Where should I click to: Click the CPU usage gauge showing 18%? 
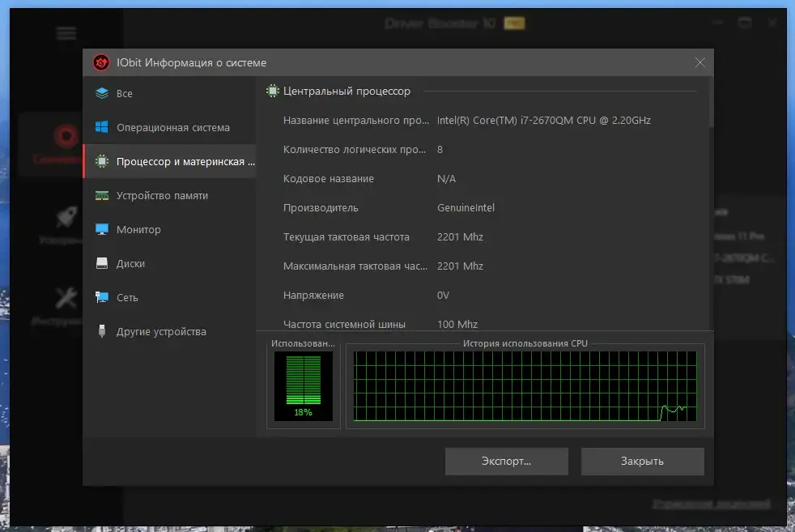(x=304, y=386)
